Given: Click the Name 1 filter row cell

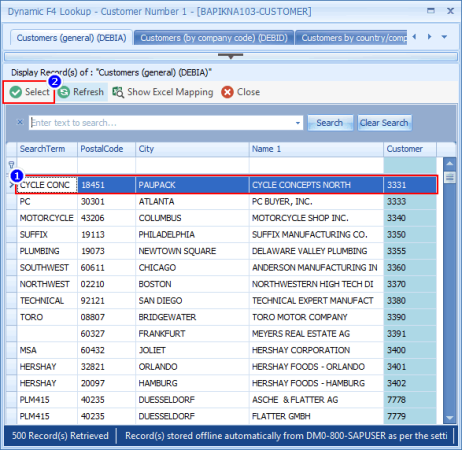Looking at the screenshot, I should pos(316,165).
